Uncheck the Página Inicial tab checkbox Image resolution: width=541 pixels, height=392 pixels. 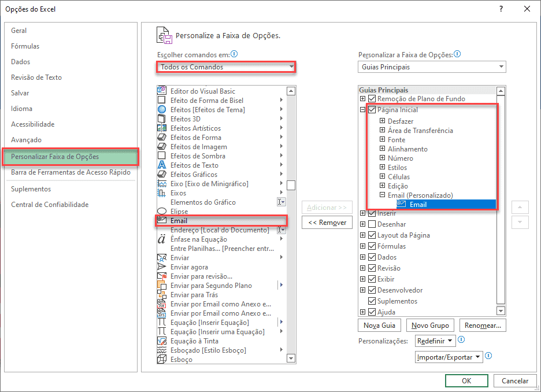coord(372,110)
